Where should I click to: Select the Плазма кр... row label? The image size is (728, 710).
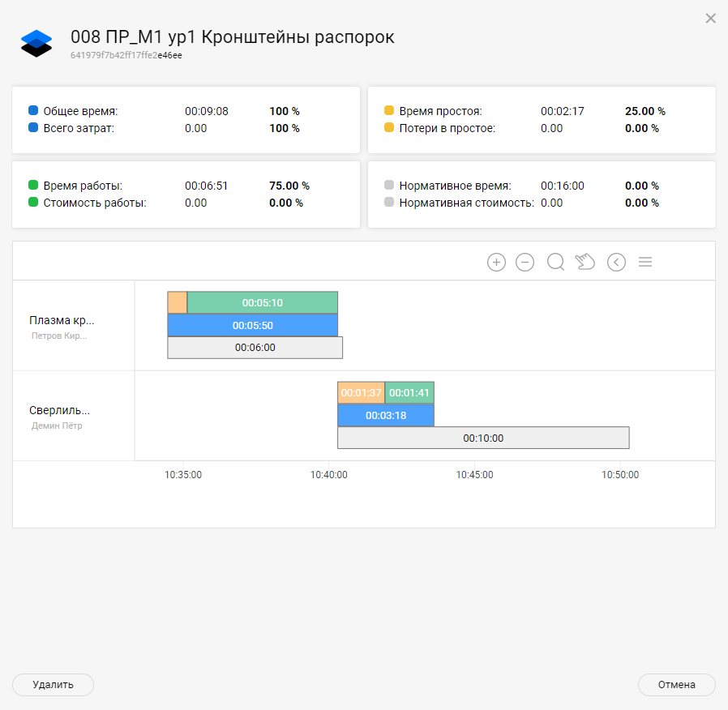coord(62,320)
